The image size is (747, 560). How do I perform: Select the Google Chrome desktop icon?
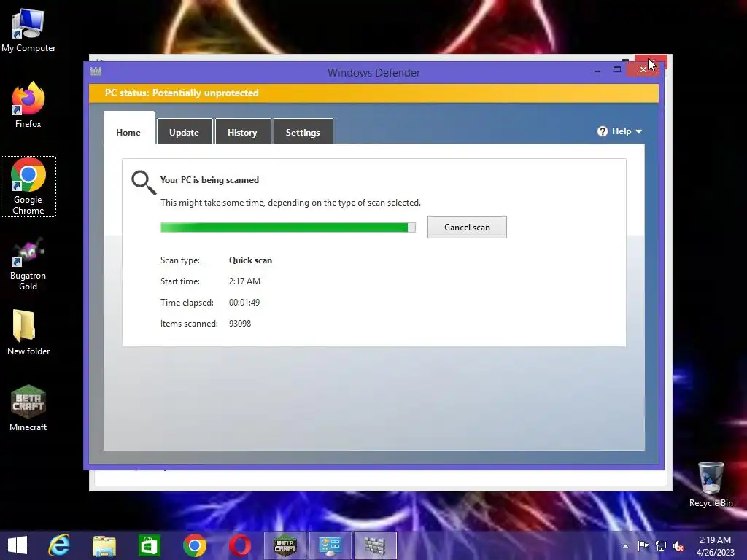(28, 186)
